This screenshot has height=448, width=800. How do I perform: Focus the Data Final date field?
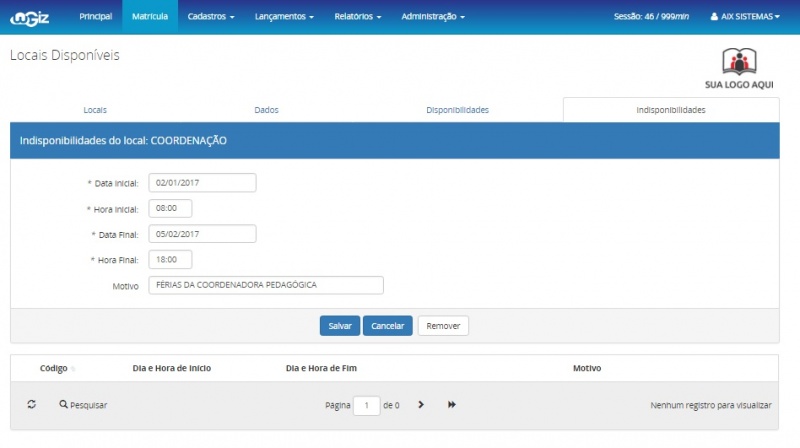pos(202,234)
